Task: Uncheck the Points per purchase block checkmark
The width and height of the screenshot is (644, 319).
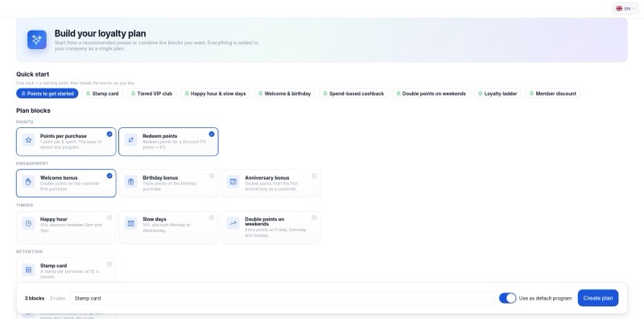Action: click(109, 134)
